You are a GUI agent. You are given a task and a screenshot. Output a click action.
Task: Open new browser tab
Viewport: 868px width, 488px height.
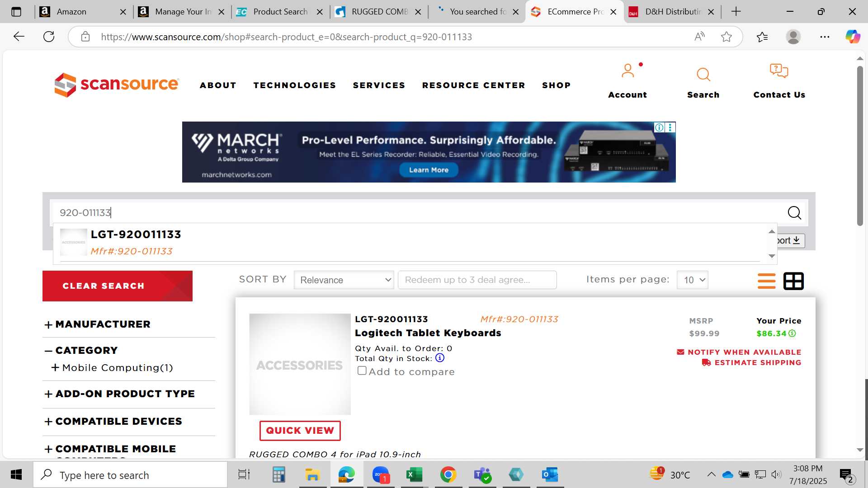736,12
